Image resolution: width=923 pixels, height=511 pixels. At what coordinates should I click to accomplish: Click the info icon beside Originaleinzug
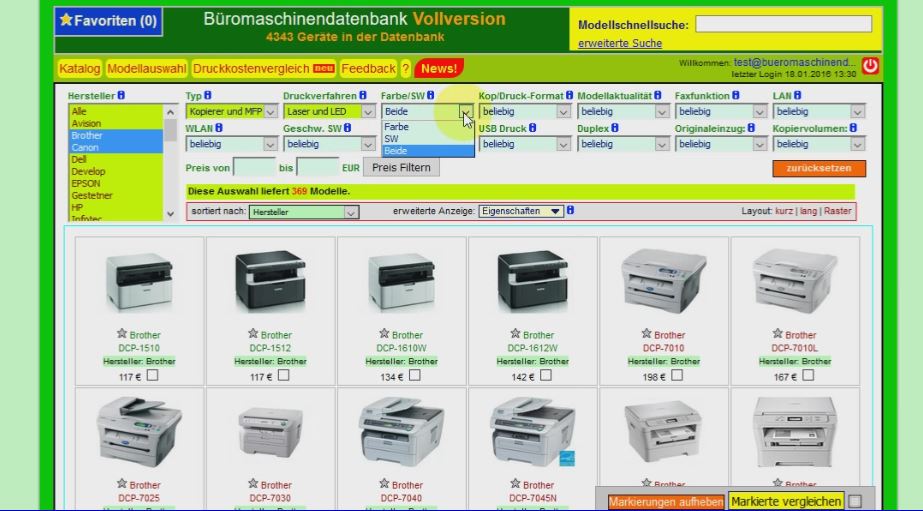[x=752, y=128]
